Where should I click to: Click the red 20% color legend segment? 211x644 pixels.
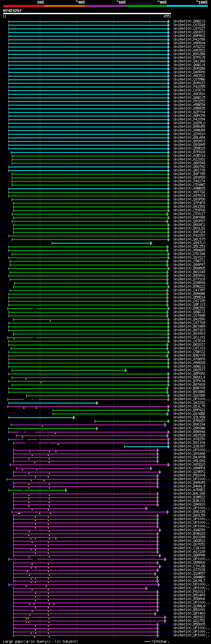coord(24,6)
